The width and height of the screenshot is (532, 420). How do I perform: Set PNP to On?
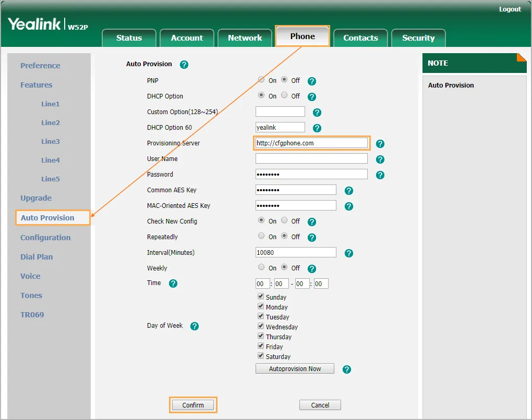261,79
